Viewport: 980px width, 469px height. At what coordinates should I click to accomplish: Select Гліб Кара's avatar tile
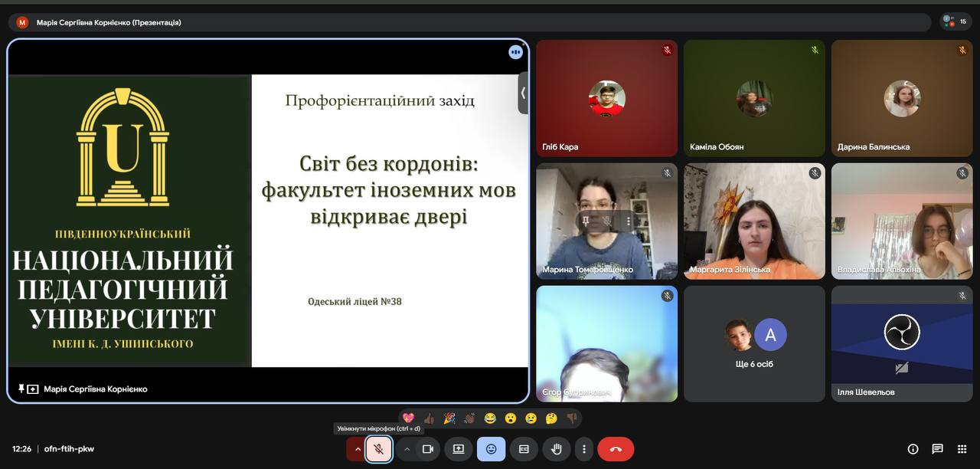606,98
